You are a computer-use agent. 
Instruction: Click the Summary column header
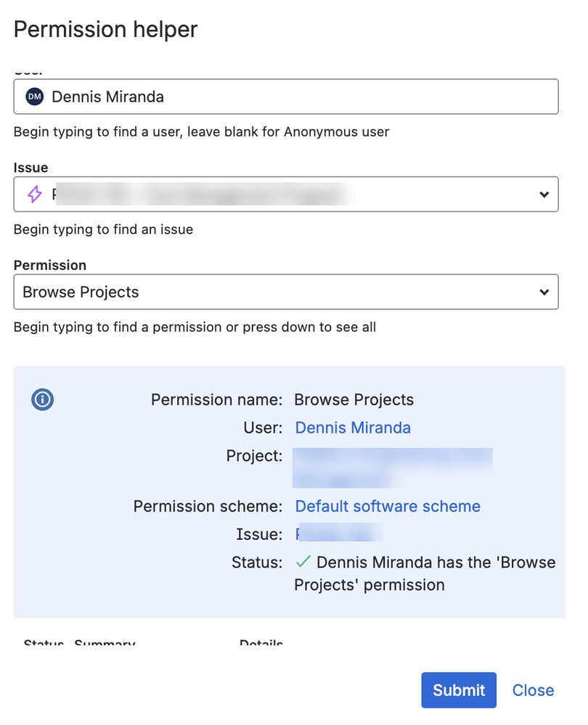point(105,644)
